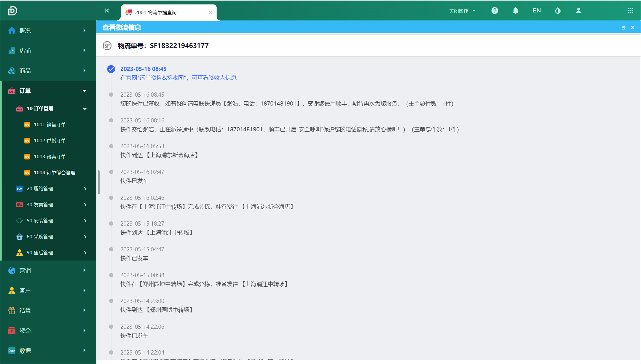This screenshot has width=641, height=364.
Task: Open the 在官网"运单资料&签收图" link
Action: (178, 78)
